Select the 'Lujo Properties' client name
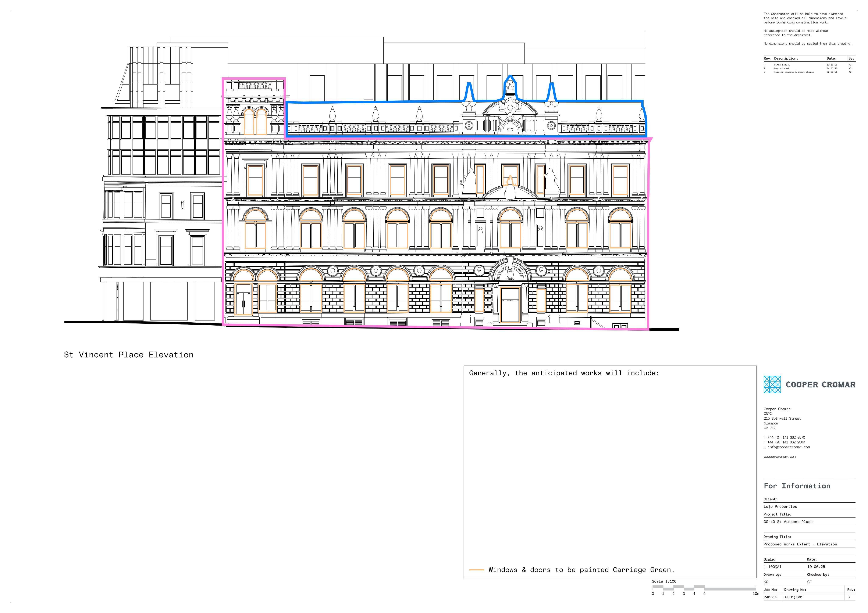The width and height of the screenshot is (868, 613). click(780, 507)
